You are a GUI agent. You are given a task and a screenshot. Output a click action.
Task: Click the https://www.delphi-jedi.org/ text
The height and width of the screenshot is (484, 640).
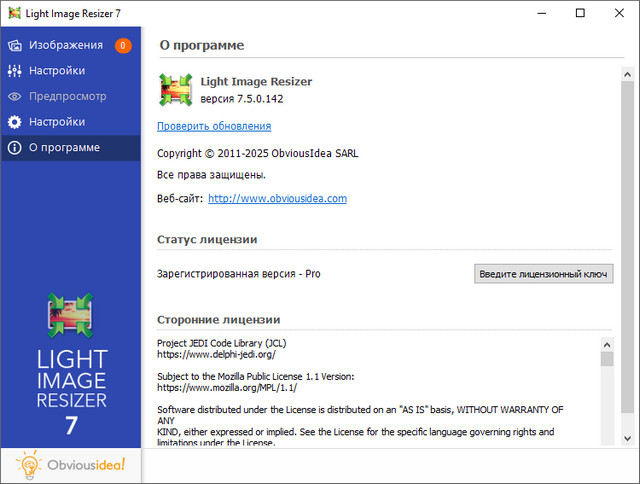216,354
